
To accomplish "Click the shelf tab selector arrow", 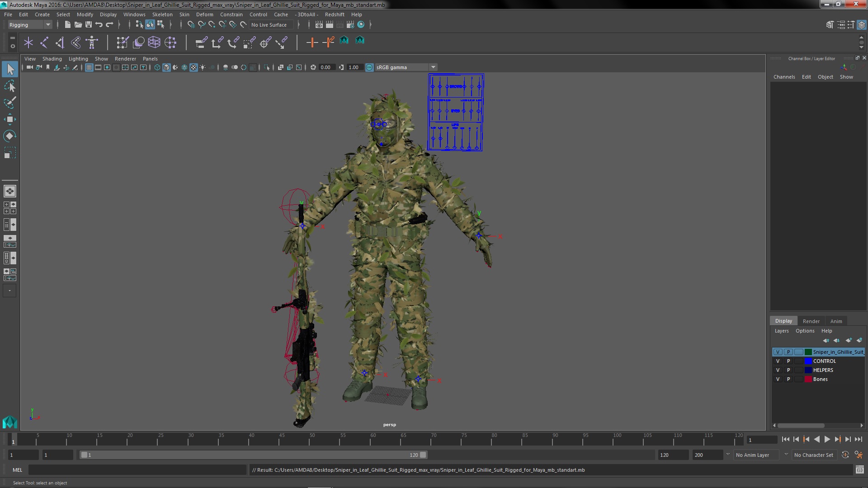I will [13, 38].
